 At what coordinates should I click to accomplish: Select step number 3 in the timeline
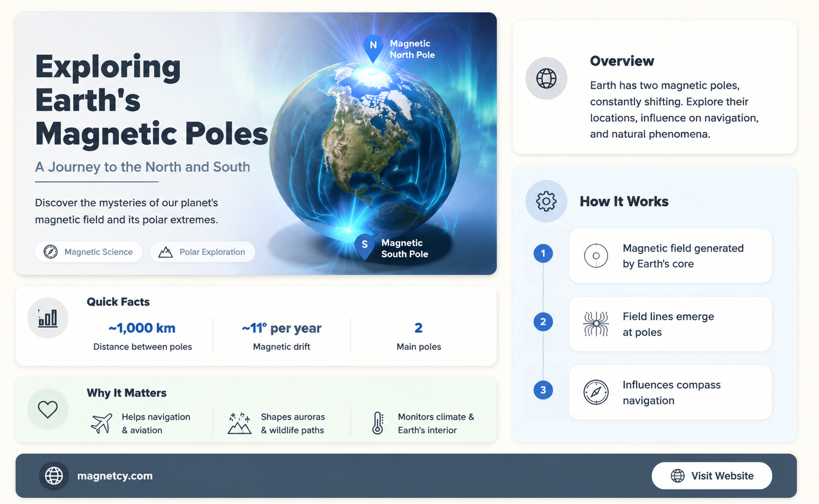coord(543,390)
